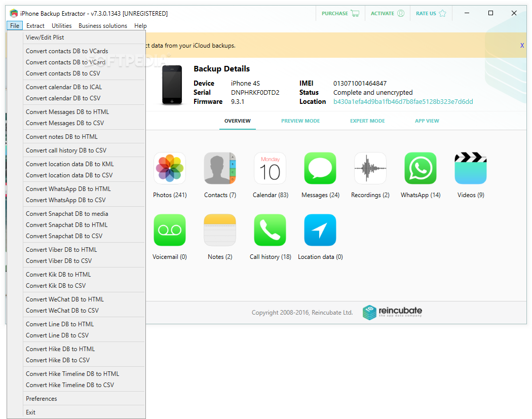532x419 pixels.
Task: Click the Reincubate logo in footer
Action: 392,312
